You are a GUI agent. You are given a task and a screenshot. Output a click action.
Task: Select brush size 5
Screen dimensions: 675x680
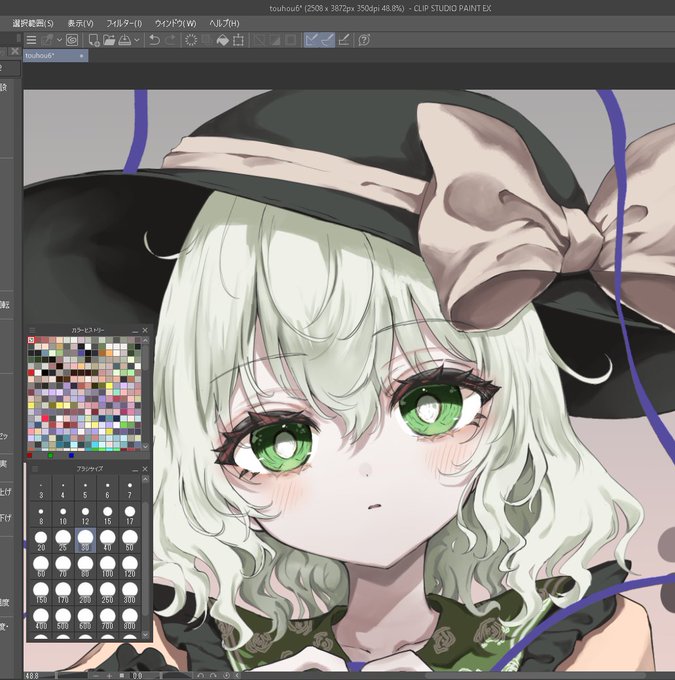click(x=85, y=488)
